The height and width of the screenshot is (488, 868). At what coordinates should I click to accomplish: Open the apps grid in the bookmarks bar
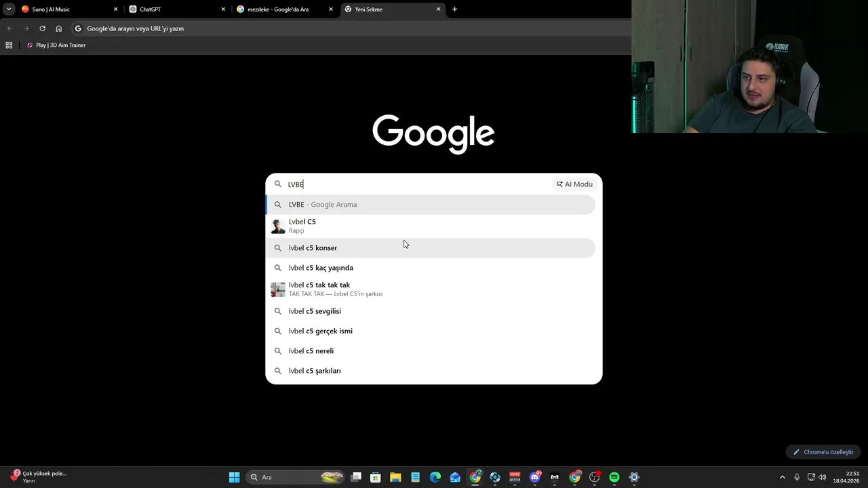coord(9,45)
